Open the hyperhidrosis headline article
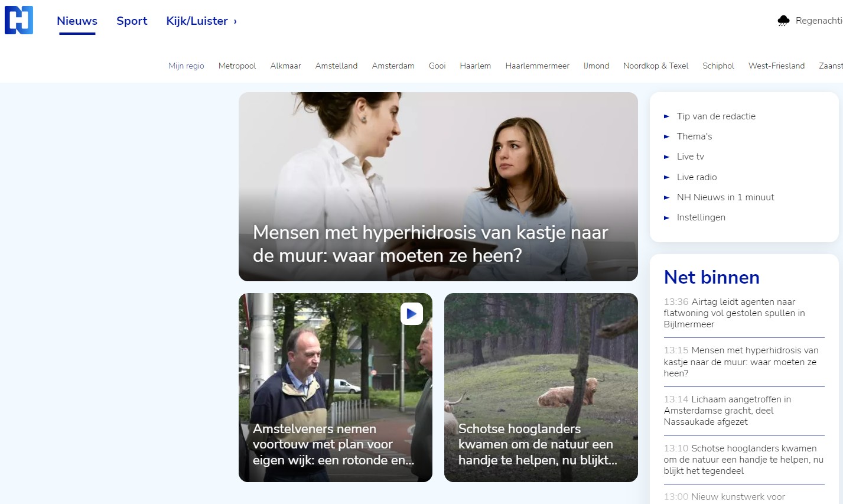This screenshot has height=504, width=843. (x=431, y=244)
